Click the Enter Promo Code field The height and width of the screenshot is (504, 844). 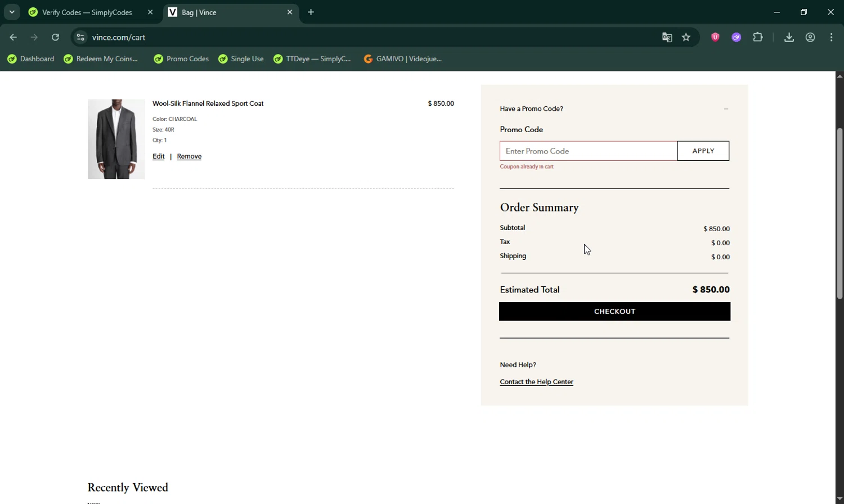point(589,151)
